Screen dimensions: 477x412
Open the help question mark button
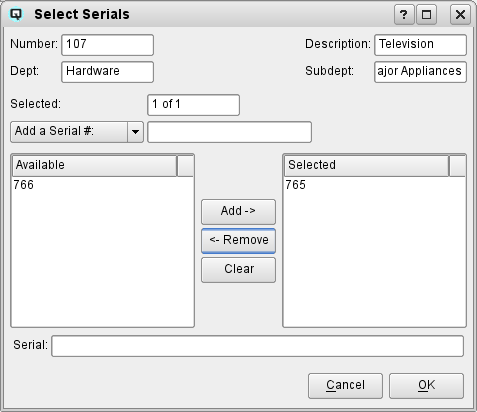[404, 15]
